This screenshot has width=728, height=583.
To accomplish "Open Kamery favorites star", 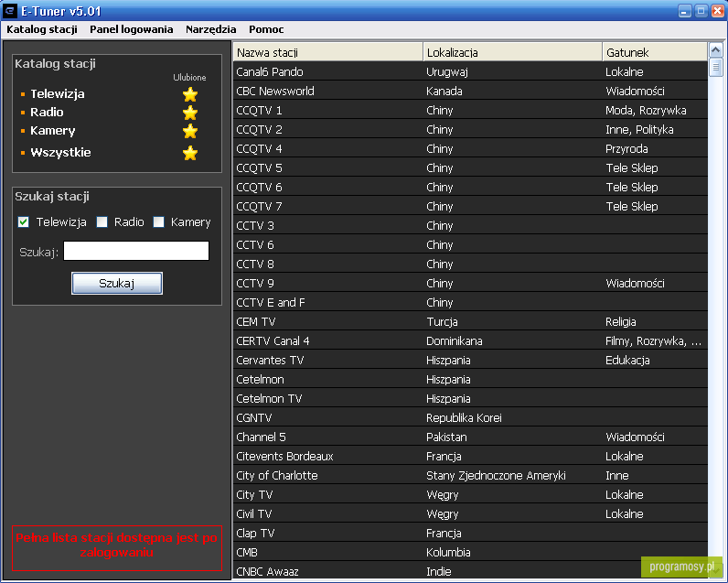I will [190, 131].
